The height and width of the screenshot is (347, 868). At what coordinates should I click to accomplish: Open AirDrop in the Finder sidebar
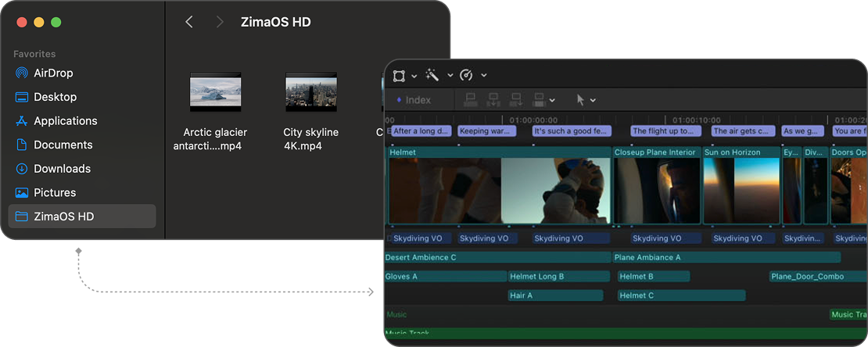point(53,73)
